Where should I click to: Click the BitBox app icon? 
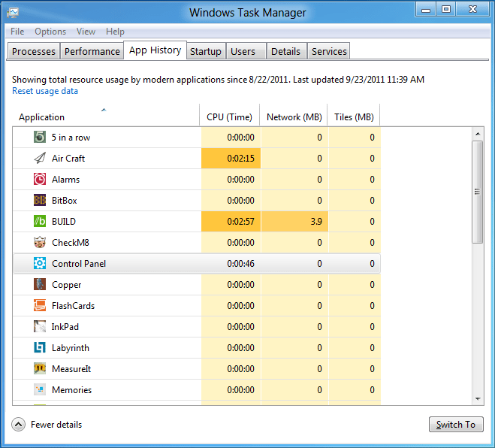[40, 200]
